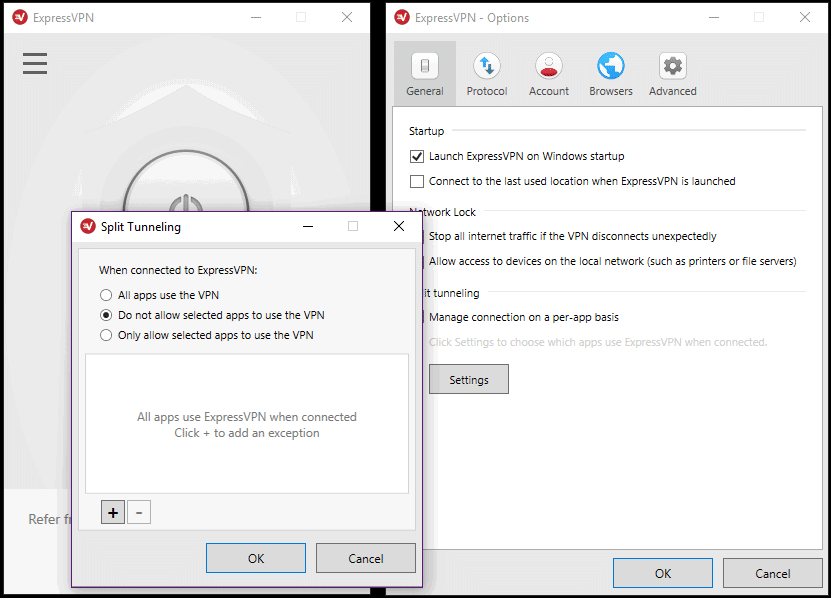Click OK in the Options window

pos(663,573)
